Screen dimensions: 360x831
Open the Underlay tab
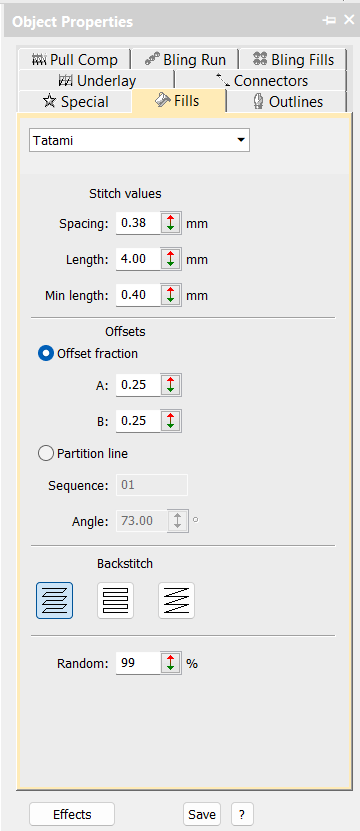point(96,81)
